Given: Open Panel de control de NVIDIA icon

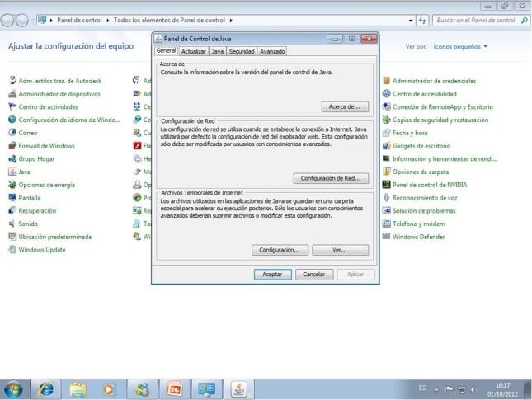Looking at the screenshot, I should click(x=387, y=185).
